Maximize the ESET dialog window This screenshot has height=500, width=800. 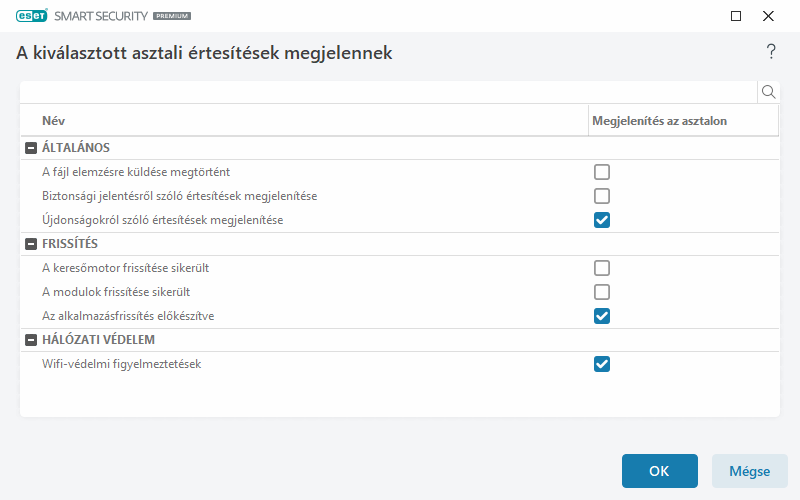tap(736, 16)
